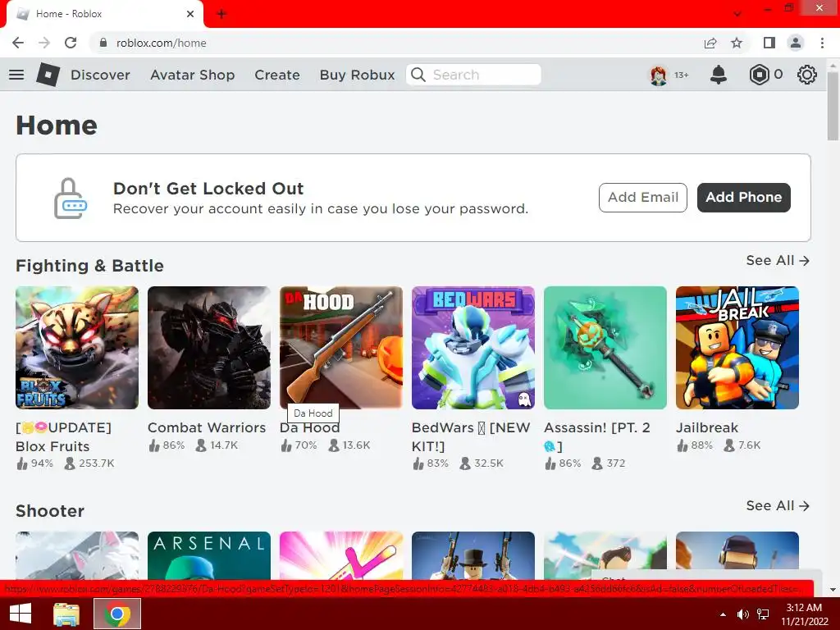Open the notifications bell

[x=718, y=75]
